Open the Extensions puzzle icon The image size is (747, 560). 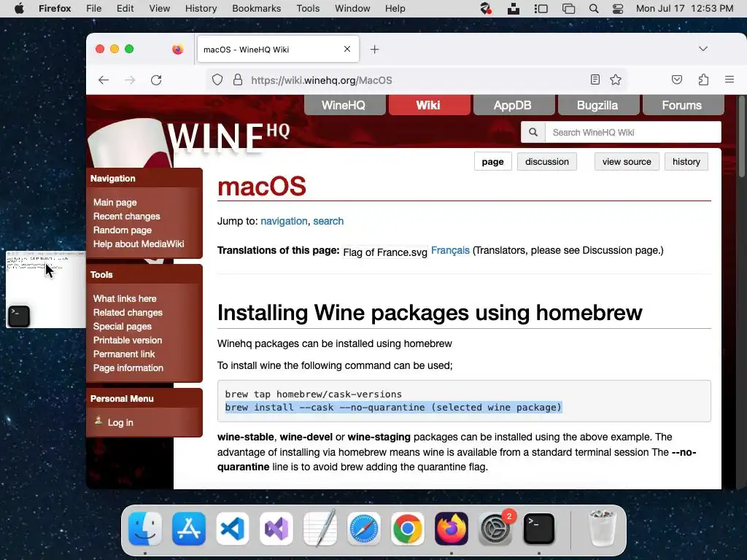click(703, 79)
